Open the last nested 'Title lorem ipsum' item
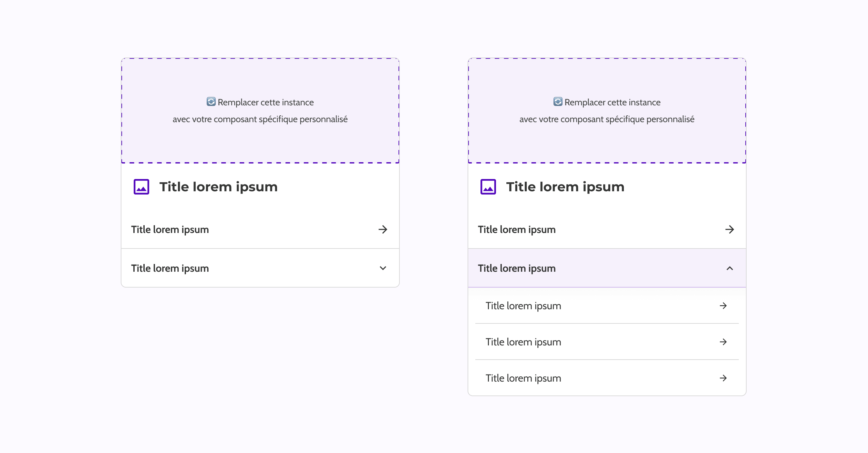The image size is (868, 453). [x=523, y=378]
